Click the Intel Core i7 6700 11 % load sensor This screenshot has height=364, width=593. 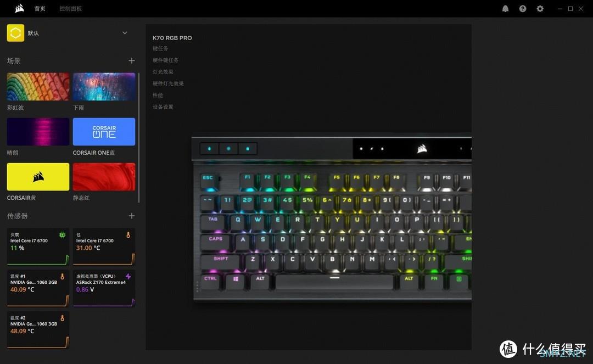(x=38, y=247)
